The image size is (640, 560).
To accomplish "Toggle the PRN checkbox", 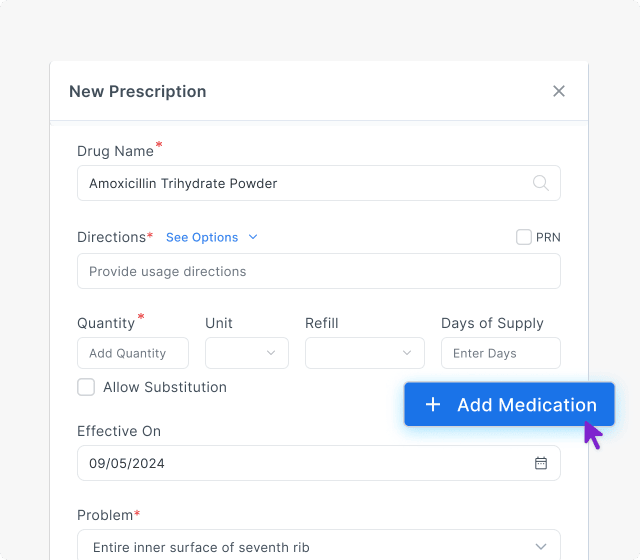I will (x=524, y=237).
